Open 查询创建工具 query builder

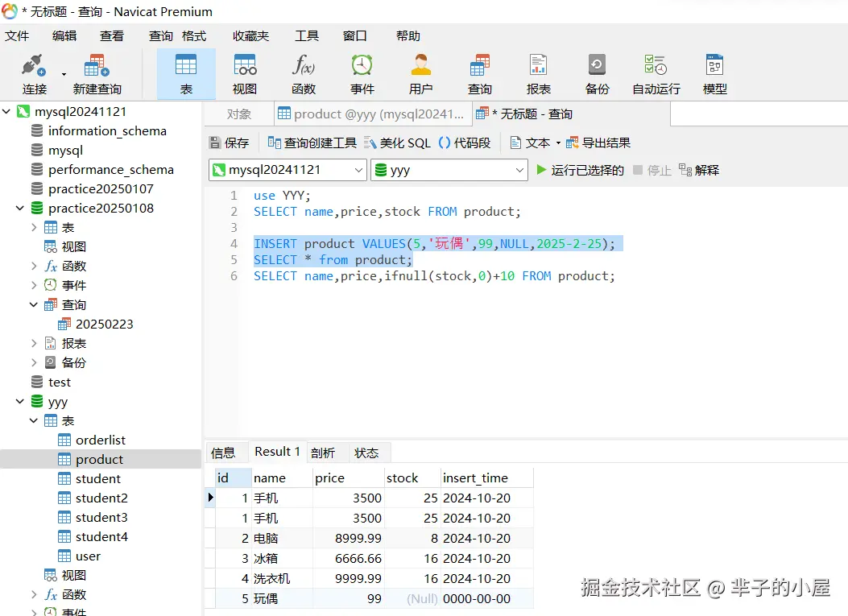[312, 143]
